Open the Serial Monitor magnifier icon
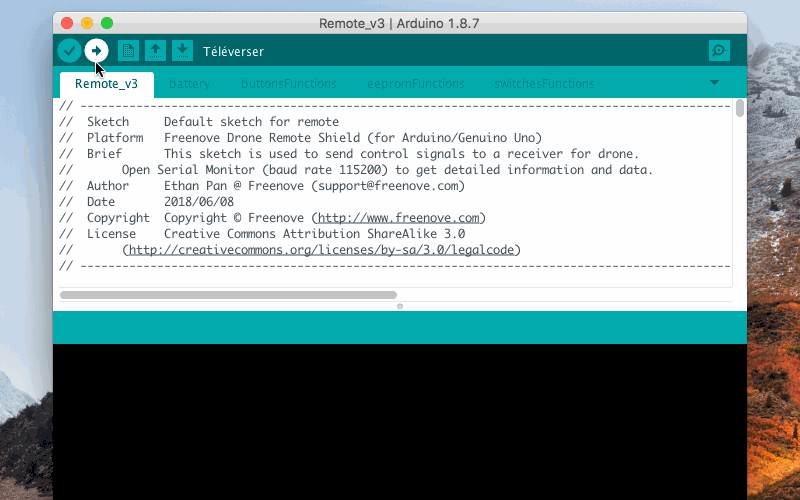This screenshot has width=800, height=500. [x=719, y=51]
